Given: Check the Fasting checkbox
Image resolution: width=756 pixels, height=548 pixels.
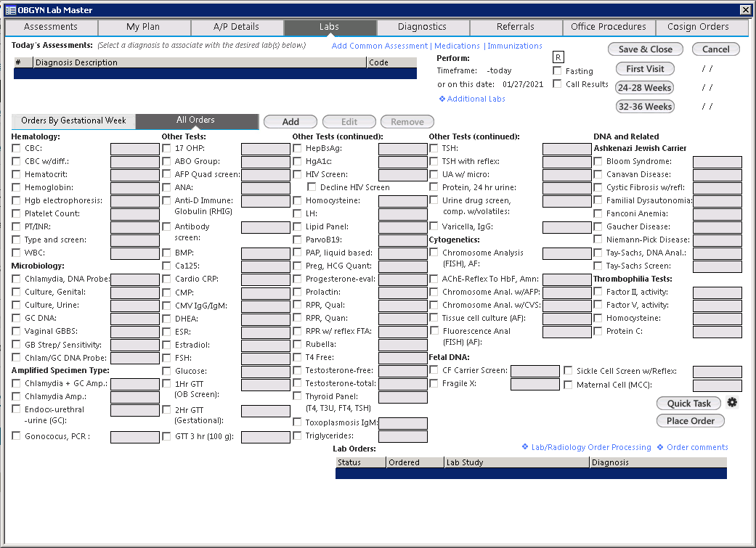Looking at the screenshot, I should coord(557,71).
